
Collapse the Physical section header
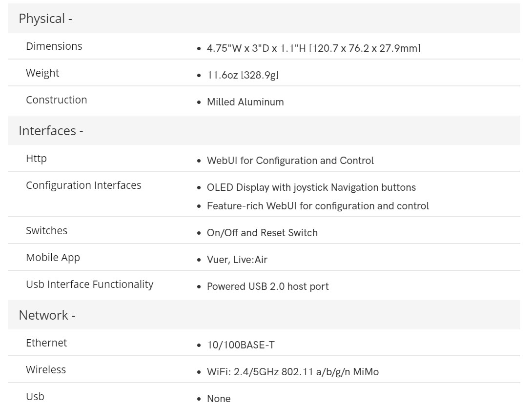click(264, 19)
